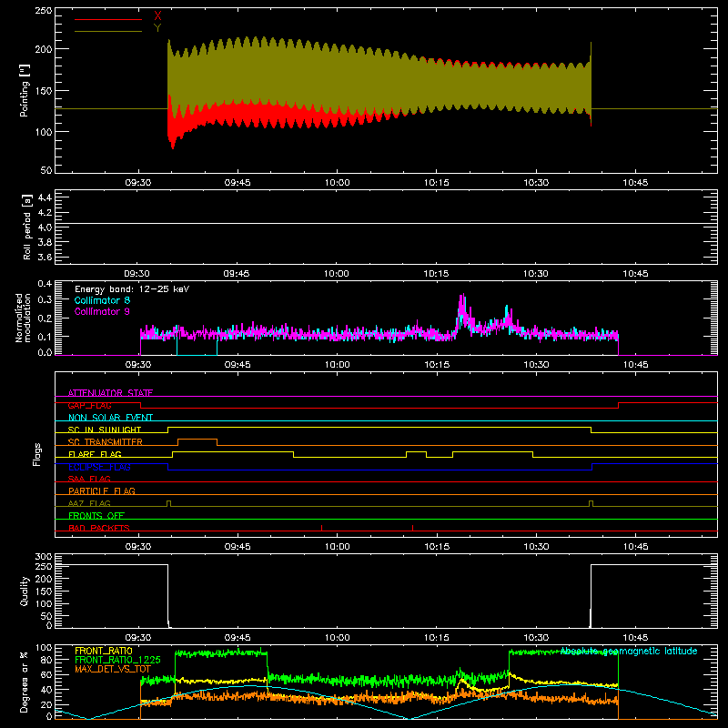
Task: Click the olive Y legend label
Action: [x=157, y=28]
